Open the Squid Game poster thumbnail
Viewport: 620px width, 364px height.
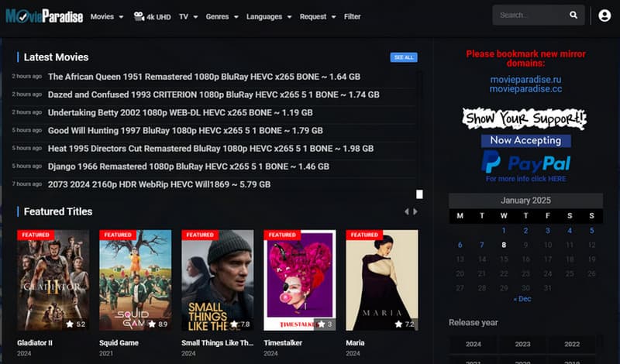pos(135,280)
